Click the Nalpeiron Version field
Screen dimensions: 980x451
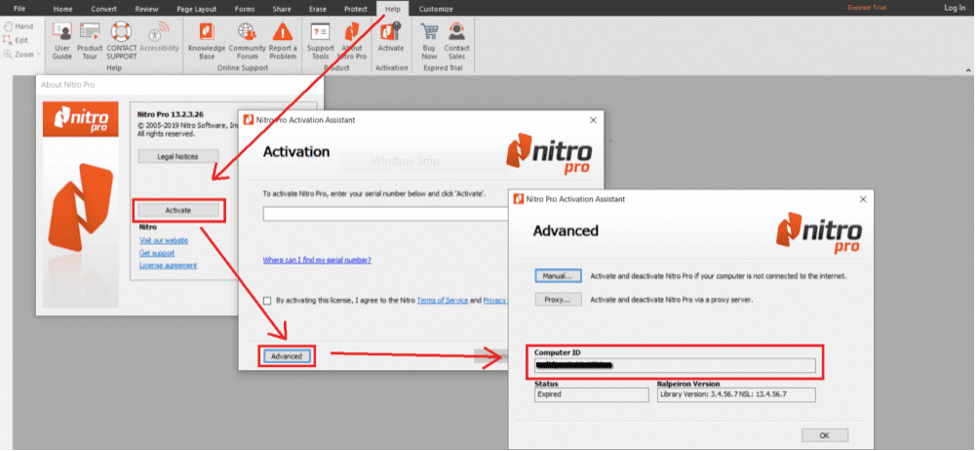coord(736,394)
